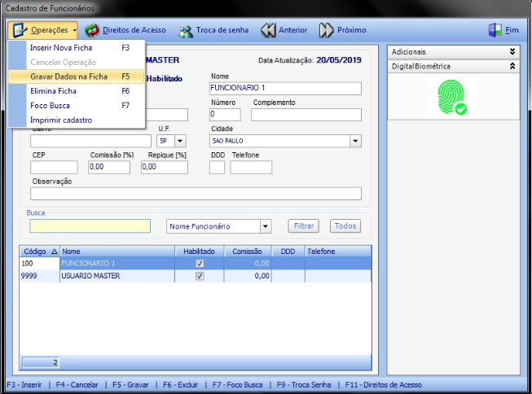This screenshot has width=532, height=394.
Task: Toggle Habilitado checkbox for FUNCIONARIO 1
Action: coord(200,263)
